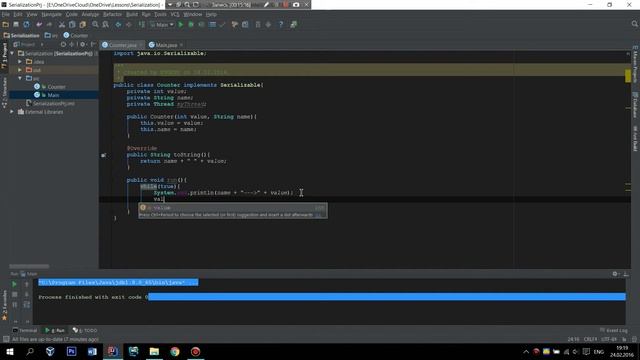
Task: Click the Copy toolbar icon
Action: coord(72,24)
